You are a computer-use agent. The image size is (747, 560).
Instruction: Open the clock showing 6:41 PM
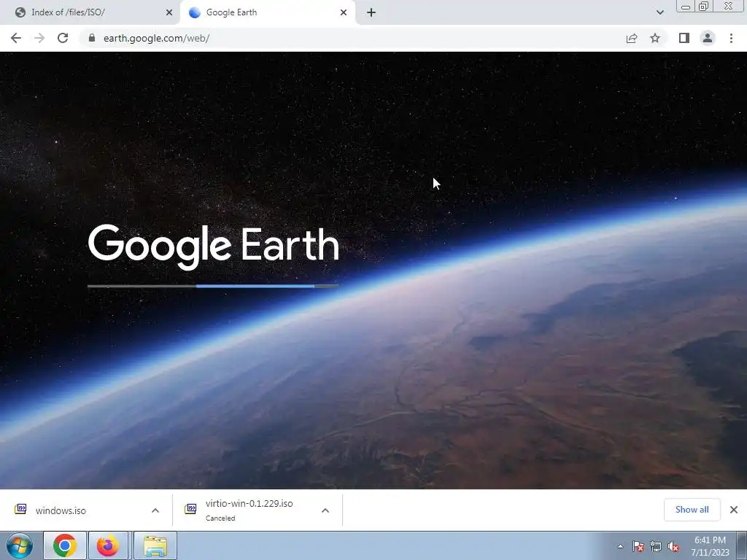pyautogui.click(x=710, y=546)
